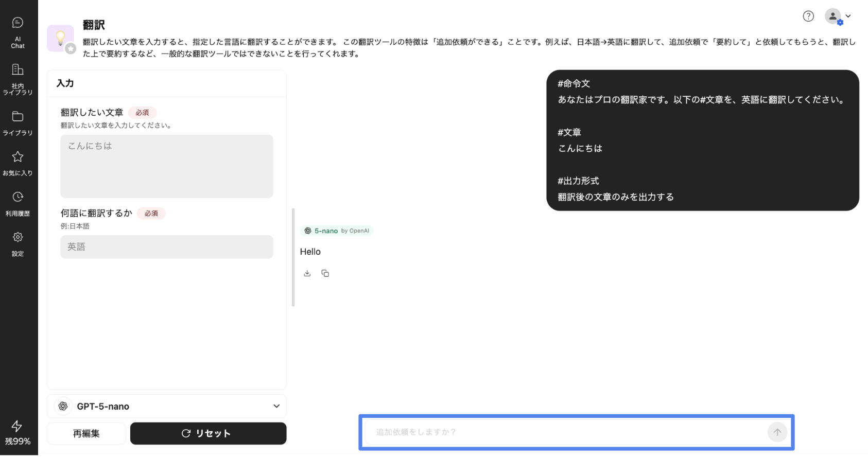Click the 再編集 button
The image size is (868, 458).
(x=86, y=433)
